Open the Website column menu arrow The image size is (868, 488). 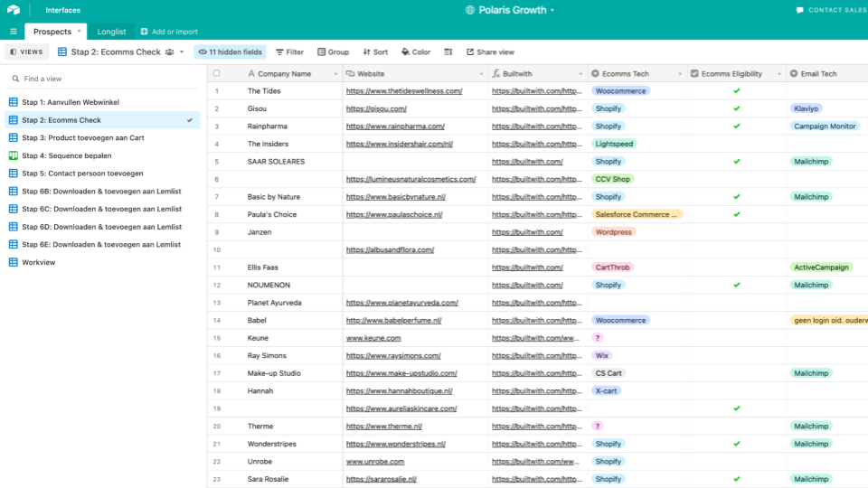[481, 74]
